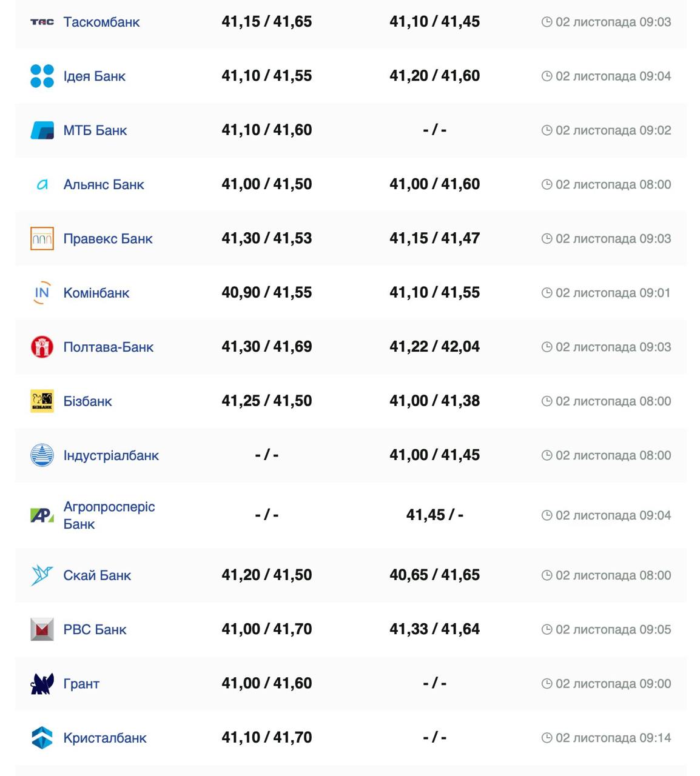Image resolution: width=700 pixels, height=776 pixels.
Task: Click the Ідея Банк four-dot logo
Action: coord(42,76)
